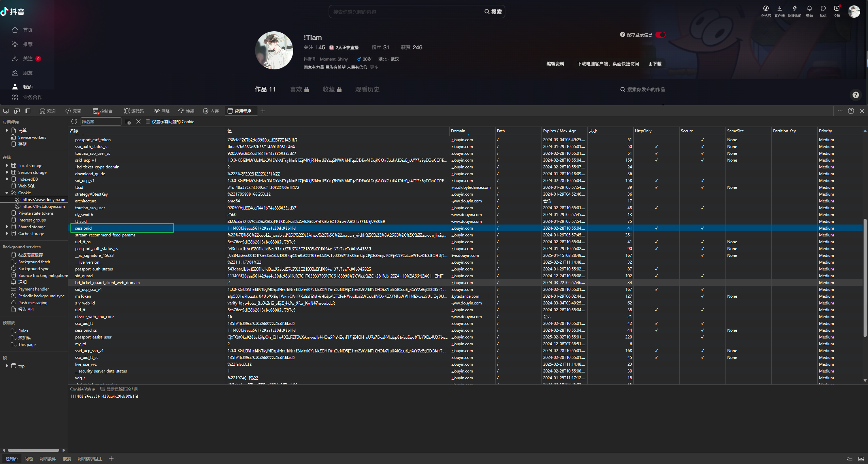868x464 pixels.
Task: Click the inspect element picker icon
Action: (x=6, y=111)
